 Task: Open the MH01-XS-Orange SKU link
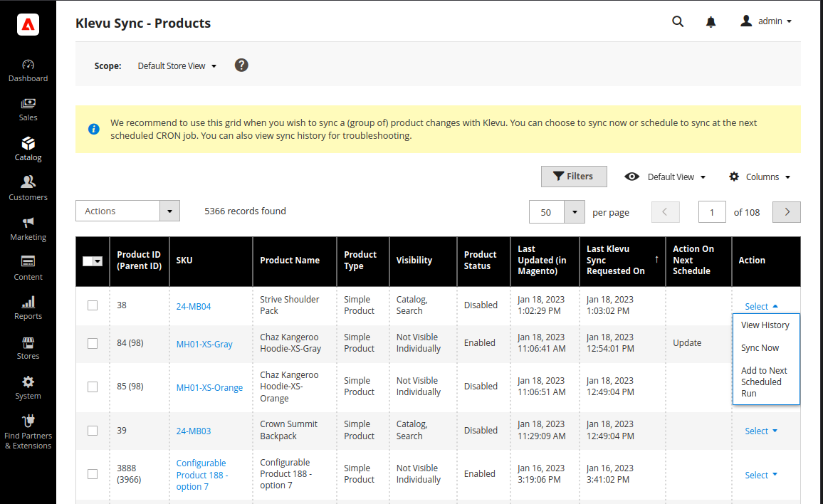tap(209, 388)
